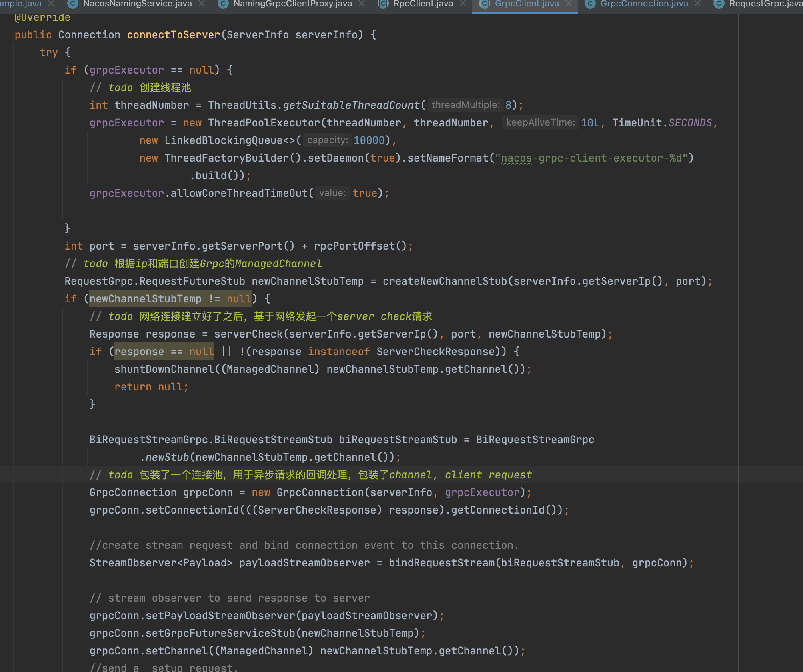Close the partially visible ample.java tab
This screenshot has width=803, height=672.
51,4
